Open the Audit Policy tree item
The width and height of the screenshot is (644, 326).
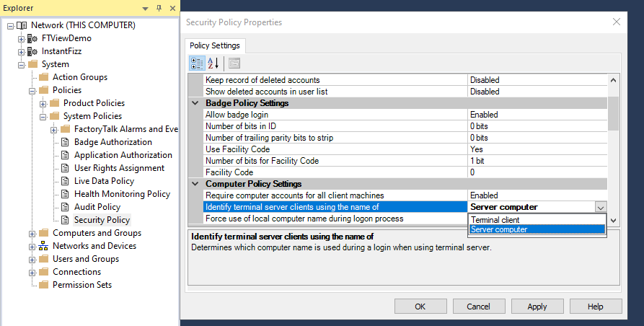coord(97,207)
